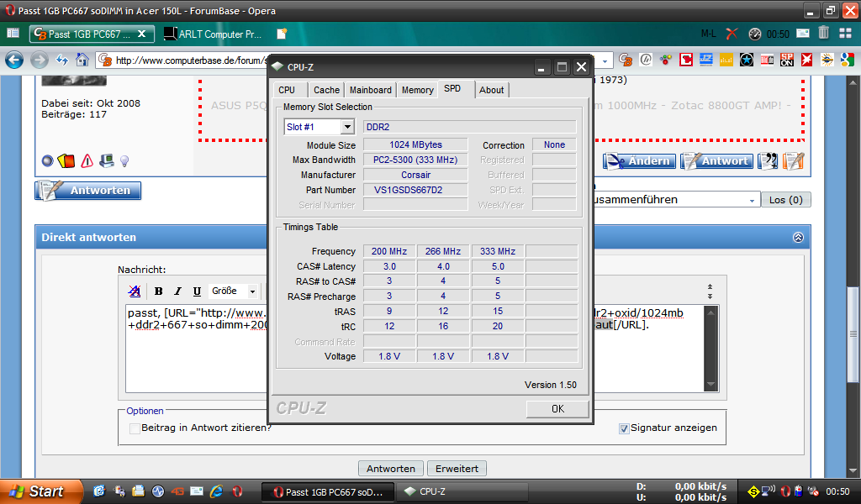Click the Antwort quote reply button
The width and height of the screenshot is (861, 504).
pyautogui.click(x=716, y=160)
